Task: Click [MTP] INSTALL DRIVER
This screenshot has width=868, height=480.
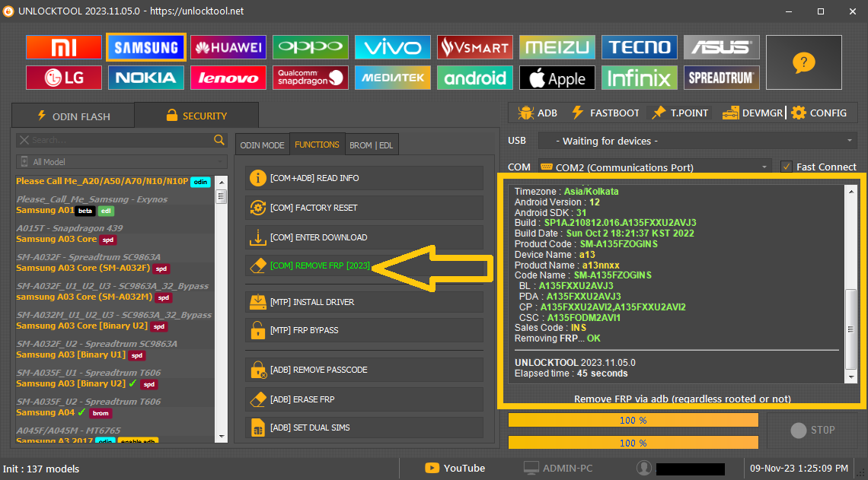Action: [364, 302]
